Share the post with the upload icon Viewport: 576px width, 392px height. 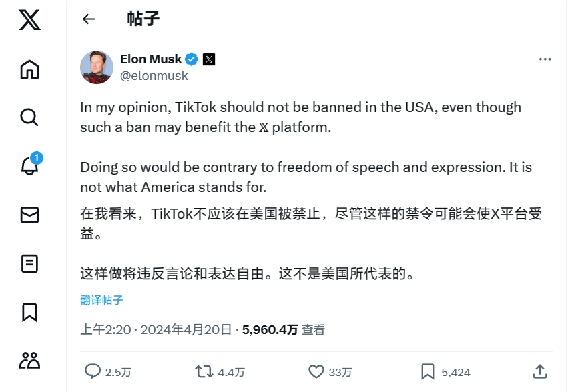(540, 371)
